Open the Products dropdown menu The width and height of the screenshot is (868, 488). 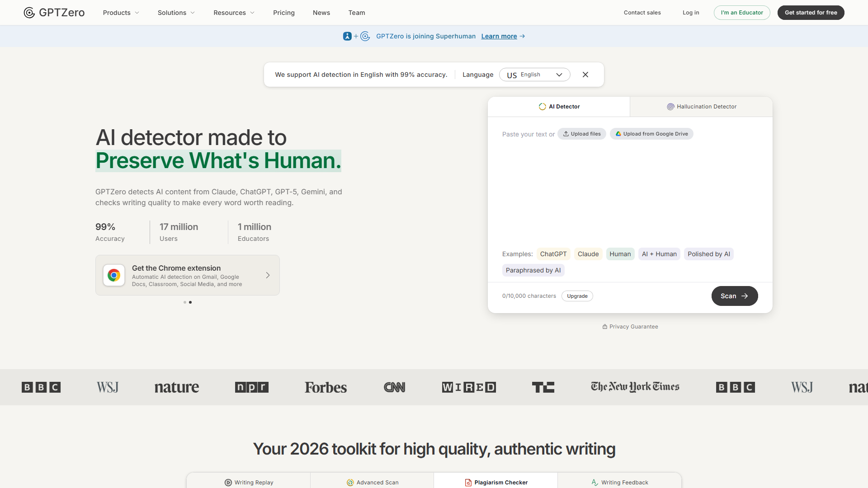point(121,13)
